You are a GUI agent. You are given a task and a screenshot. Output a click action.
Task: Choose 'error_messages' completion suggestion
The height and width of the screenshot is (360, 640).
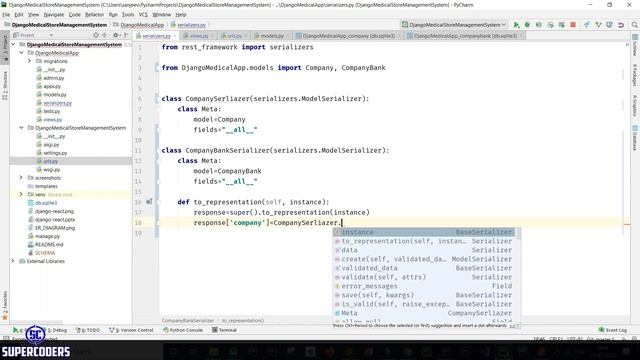[x=424, y=286]
